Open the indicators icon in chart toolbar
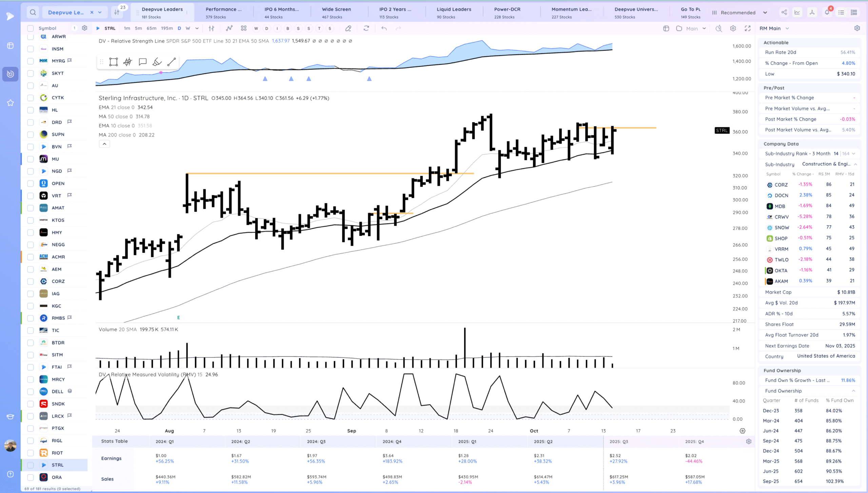Screen dimensions: 868x493 click(229, 28)
